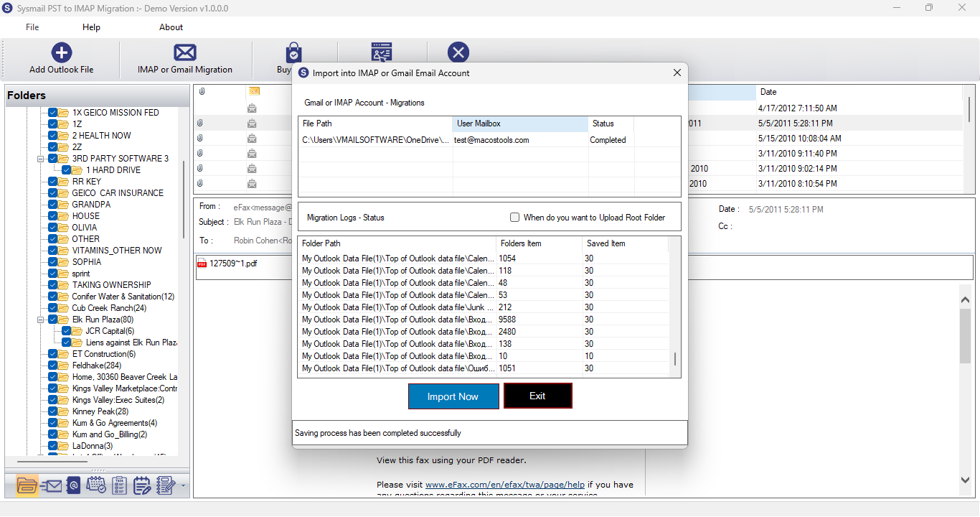Click the JCR Capital(6) folder icon

coord(77,331)
